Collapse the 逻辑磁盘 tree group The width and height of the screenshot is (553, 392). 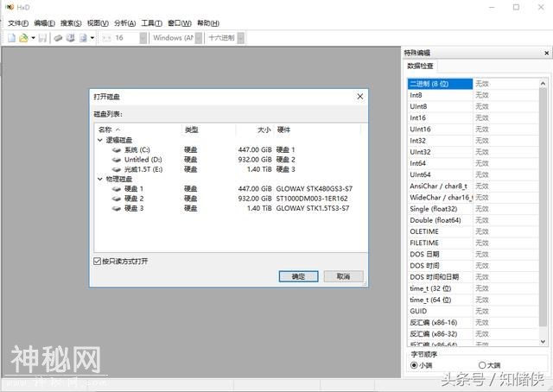tap(100, 140)
